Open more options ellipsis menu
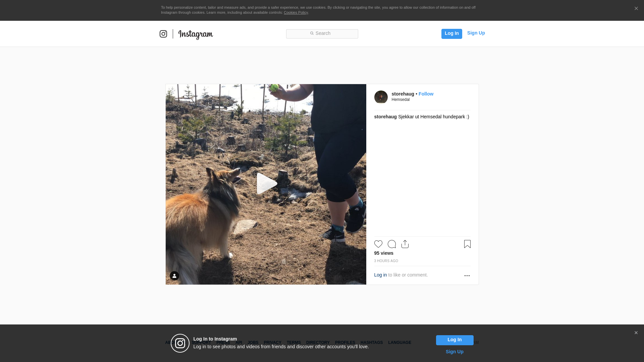This screenshot has height=362, width=644. (x=467, y=276)
